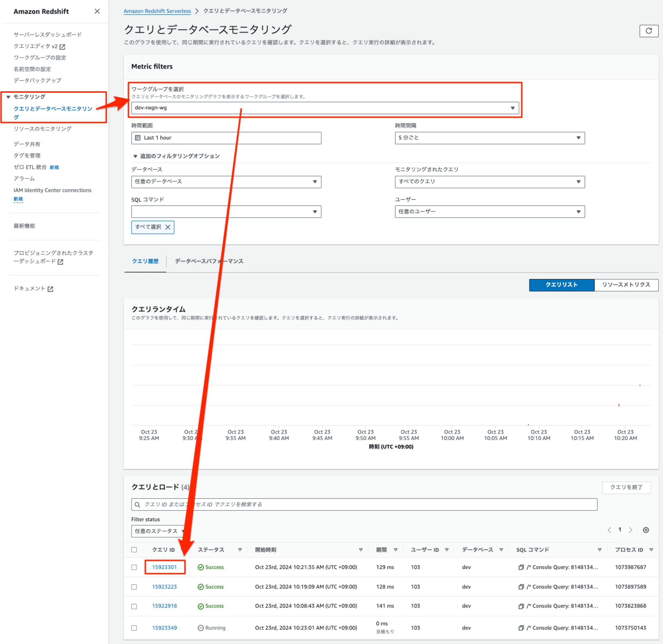The height and width of the screenshot is (644, 663).
Task: Open データバックアップ in the sidebar
Action: pyautogui.click(x=37, y=80)
